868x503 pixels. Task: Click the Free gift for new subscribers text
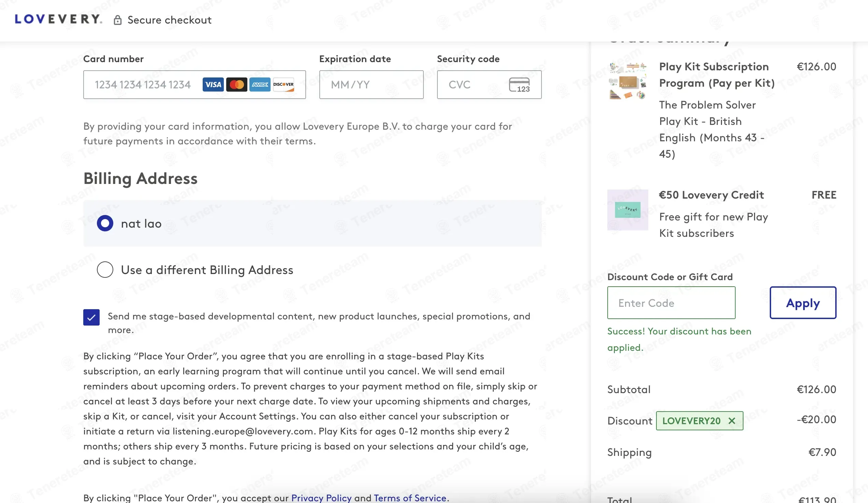click(x=714, y=225)
